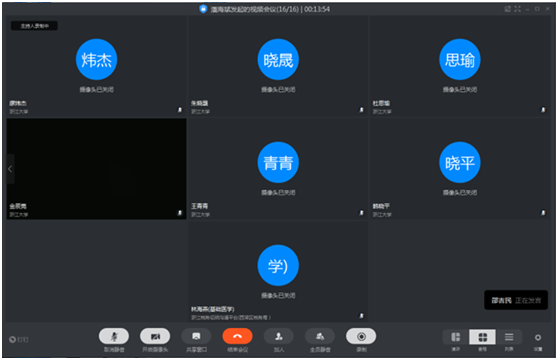Click the 录制 record button
Screen dimensions: 558x360
[361, 336]
